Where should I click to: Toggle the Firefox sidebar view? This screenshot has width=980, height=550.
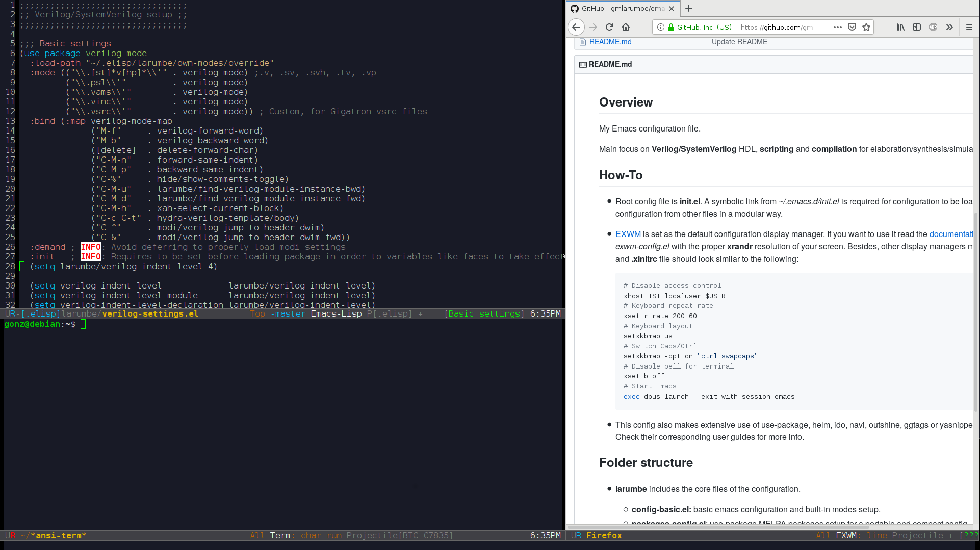[917, 27]
